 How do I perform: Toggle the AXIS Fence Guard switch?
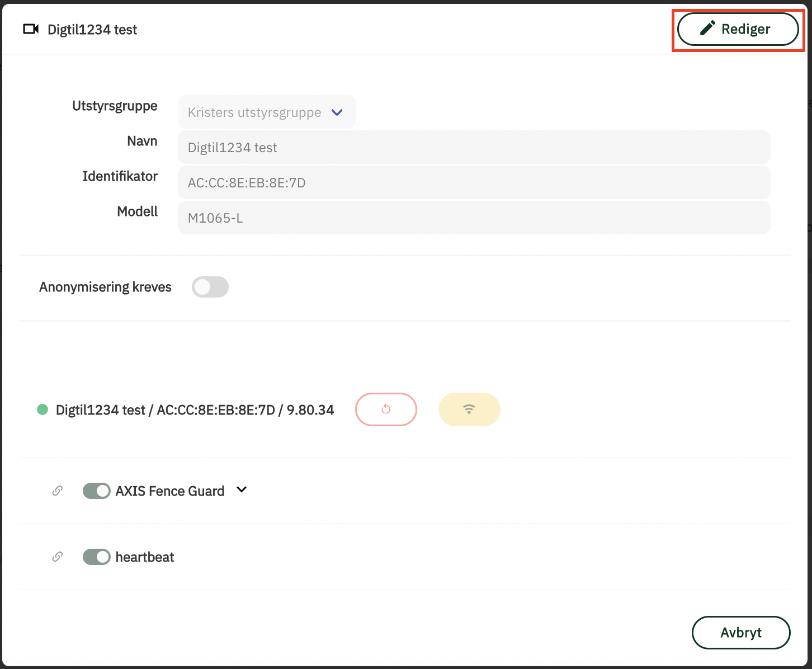[x=96, y=491]
